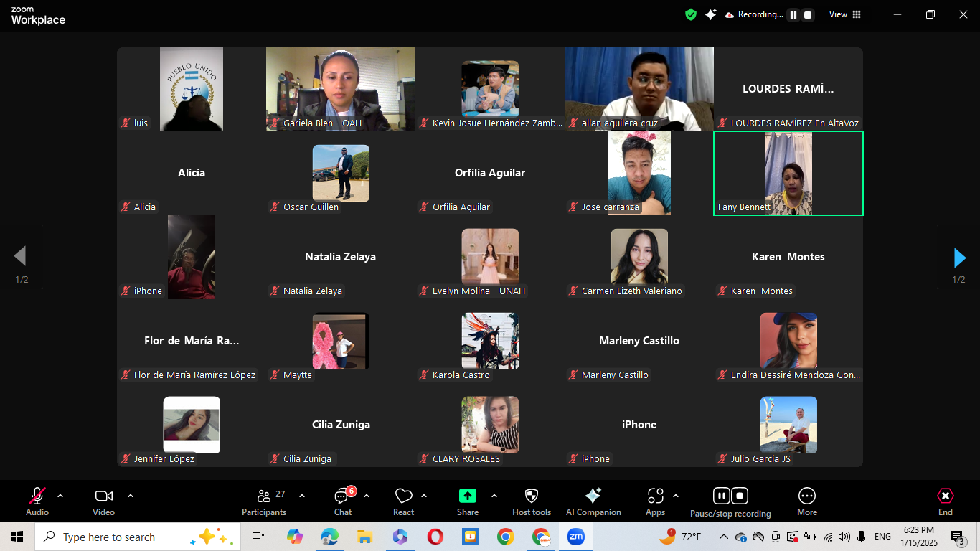The height and width of the screenshot is (551, 980).
Task: Expand the Video options arrow
Action: (131, 496)
